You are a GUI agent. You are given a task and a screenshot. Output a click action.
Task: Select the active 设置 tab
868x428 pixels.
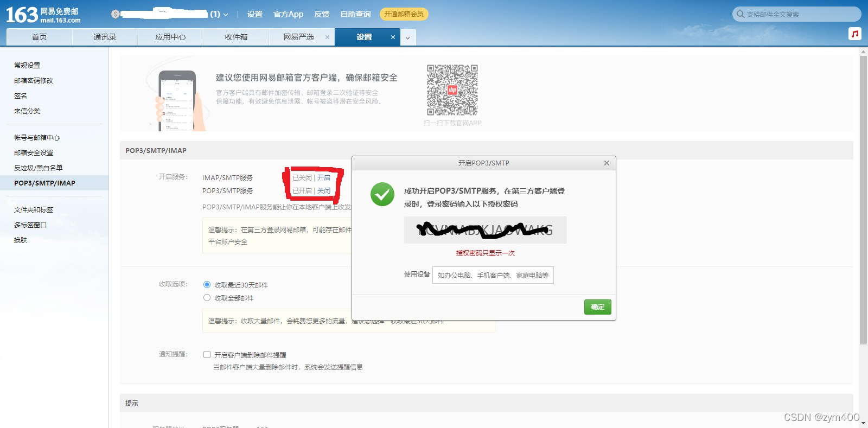tap(364, 37)
